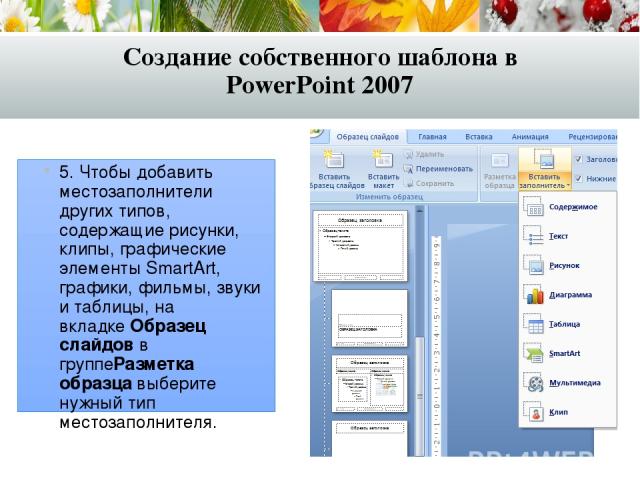Choose the Мультимедиа placeholder icon
Screen dimensions: 640x480
[533, 383]
